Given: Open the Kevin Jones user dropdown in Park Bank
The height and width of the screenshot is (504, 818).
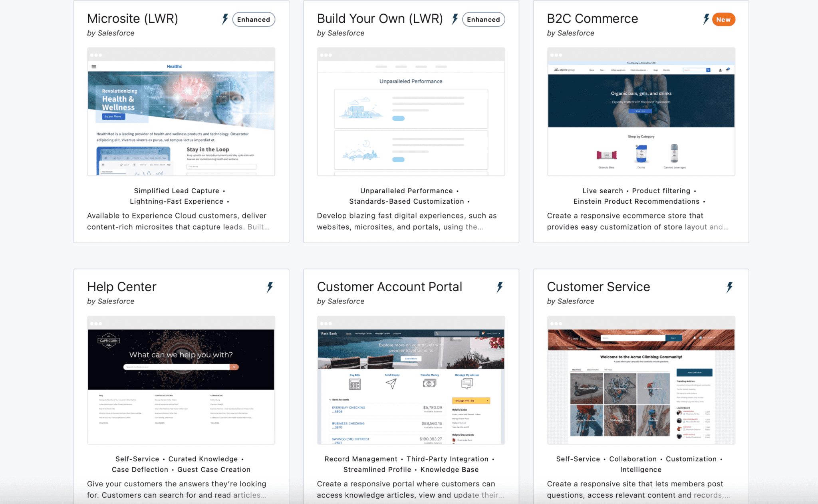Looking at the screenshot, I should [492, 333].
